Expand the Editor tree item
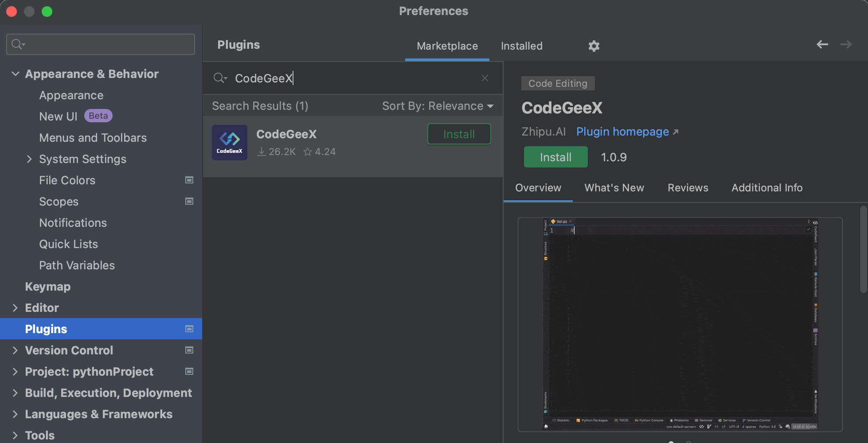Image resolution: width=868 pixels, height=443 pixels. click(x=16, y=307)
